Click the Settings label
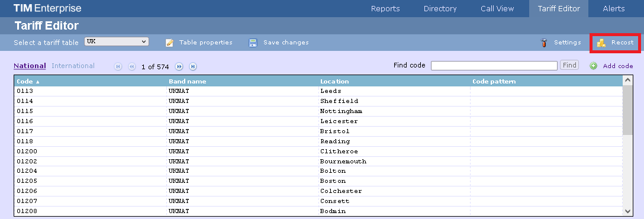Viewport: 644px width, 219px height. (567, 43)
